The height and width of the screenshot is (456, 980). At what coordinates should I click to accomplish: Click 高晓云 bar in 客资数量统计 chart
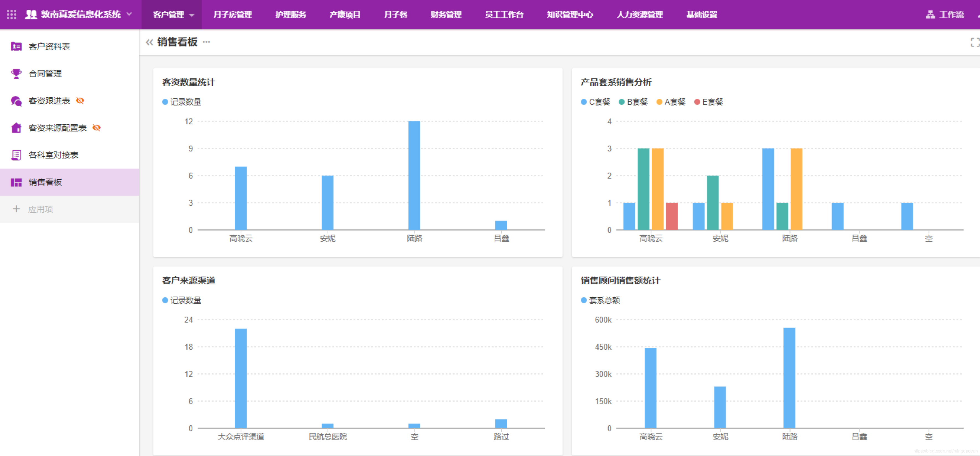[240, 198]
